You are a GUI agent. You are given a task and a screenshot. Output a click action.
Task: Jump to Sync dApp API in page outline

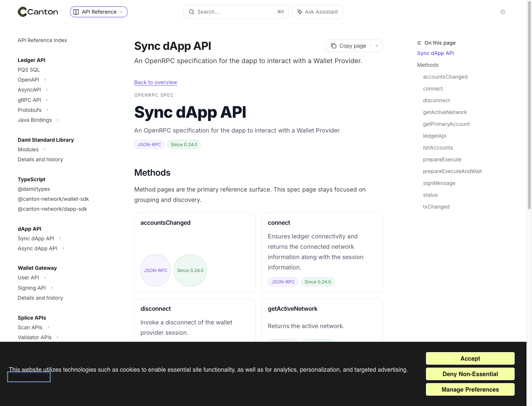point(435,53)
